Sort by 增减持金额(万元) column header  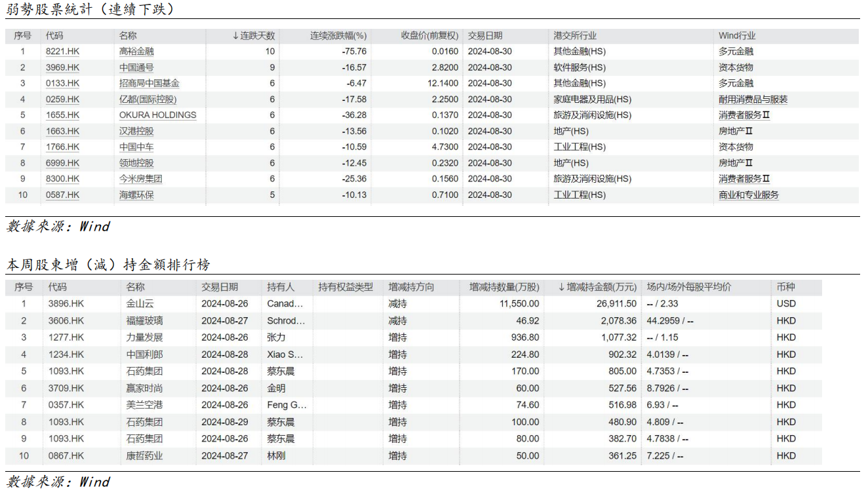[597, 287]
